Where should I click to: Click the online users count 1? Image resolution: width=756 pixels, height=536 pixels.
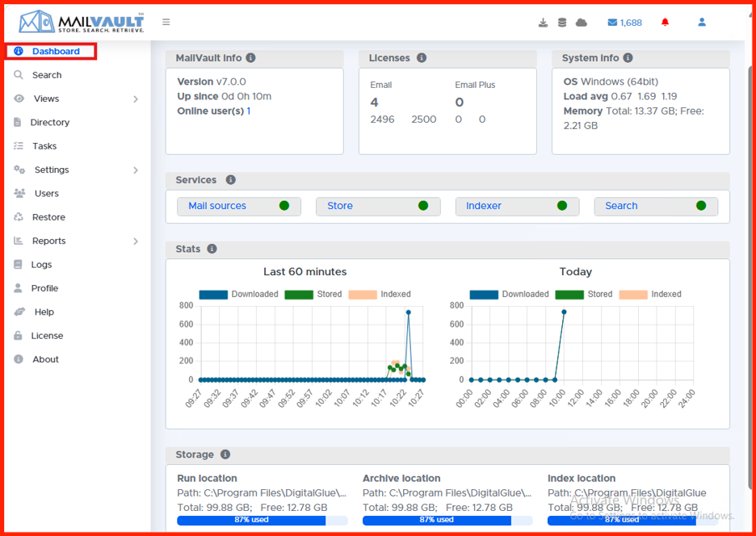click(249, 111)
